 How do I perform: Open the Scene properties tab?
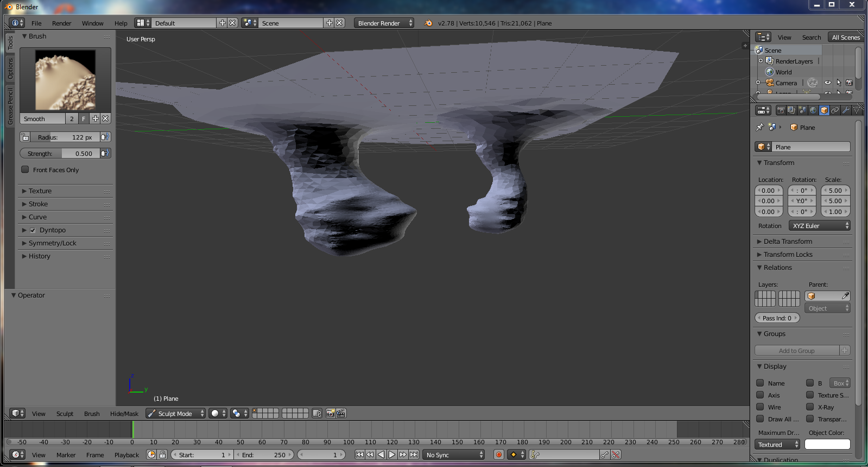[802, 110]
